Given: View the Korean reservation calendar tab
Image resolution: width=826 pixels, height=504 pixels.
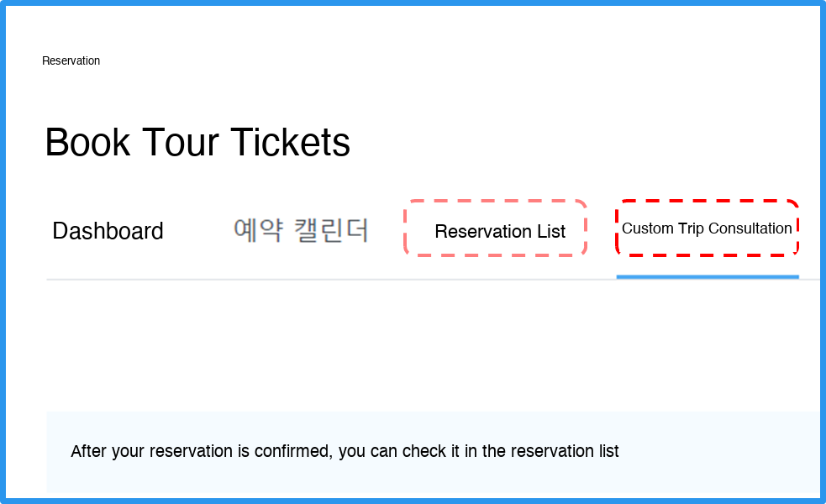Looking at the screenshot, I should click(301, 230).
